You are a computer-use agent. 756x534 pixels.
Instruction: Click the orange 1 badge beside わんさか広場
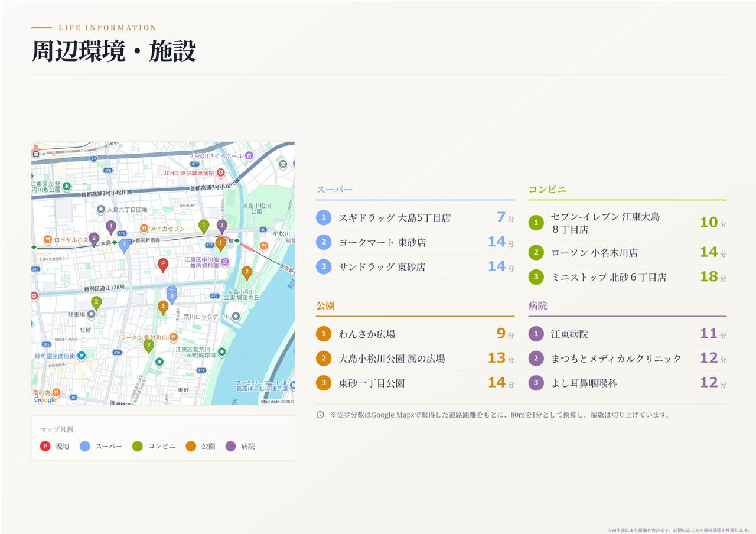coord(324,334)
